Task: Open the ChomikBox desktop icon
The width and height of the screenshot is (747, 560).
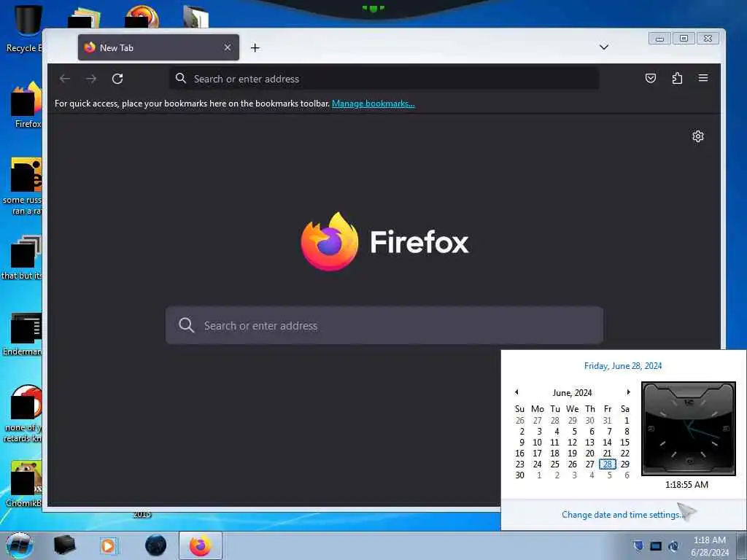Action: point(24,484)
